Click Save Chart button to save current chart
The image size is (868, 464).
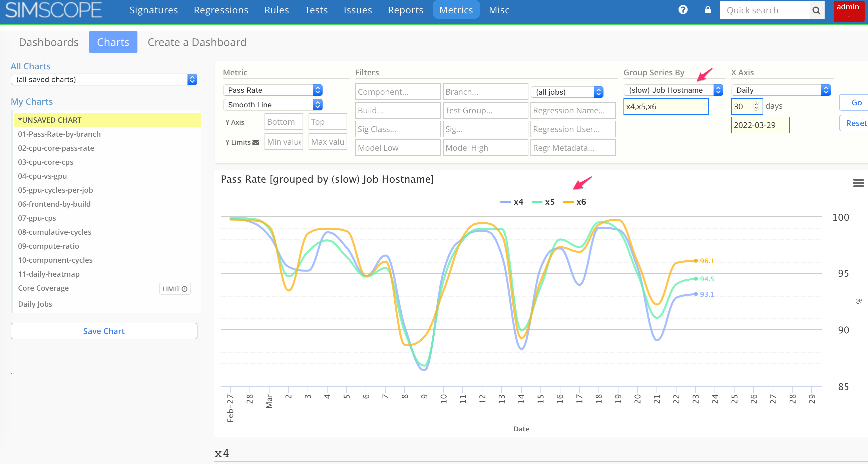[x=103, y=330]
